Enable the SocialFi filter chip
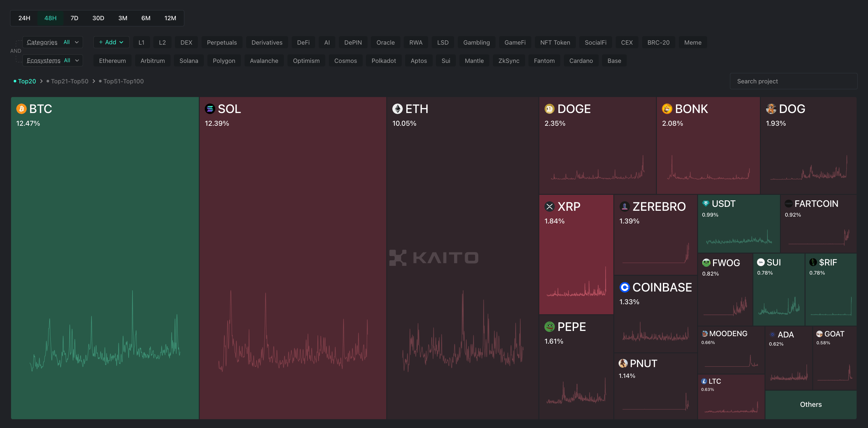This screenshot has height=428, width=868. click(x=595, y=42)
